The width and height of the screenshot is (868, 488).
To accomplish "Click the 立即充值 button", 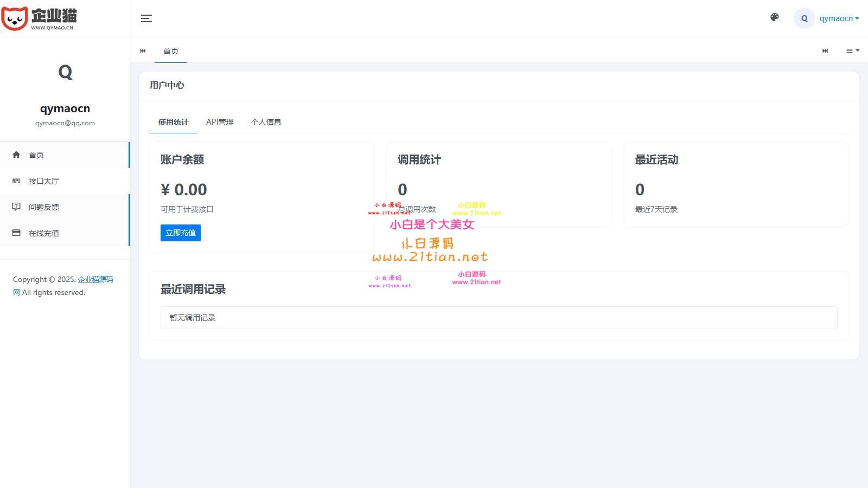I will click(181, 233).
